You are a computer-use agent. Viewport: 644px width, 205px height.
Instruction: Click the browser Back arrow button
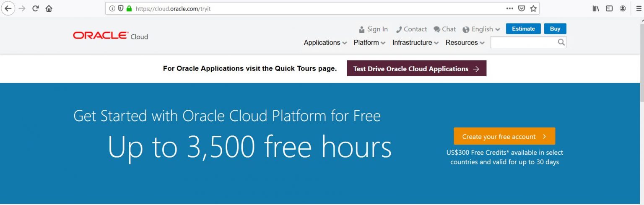[x=8, y=8]
